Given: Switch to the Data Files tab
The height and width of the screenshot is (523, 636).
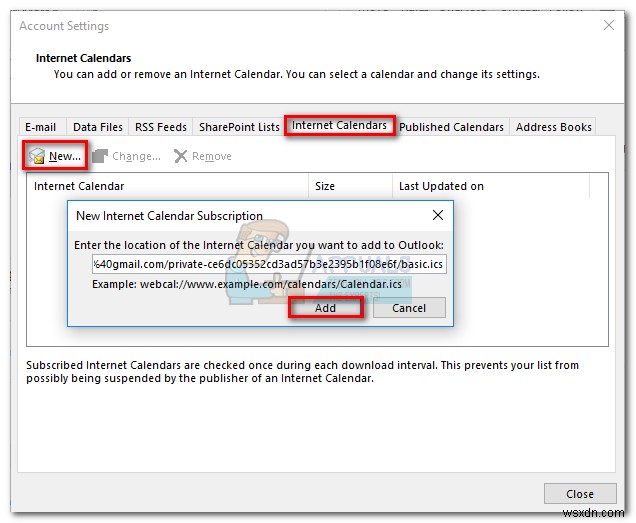Looking at the screenshot, I should coord(98,127).
